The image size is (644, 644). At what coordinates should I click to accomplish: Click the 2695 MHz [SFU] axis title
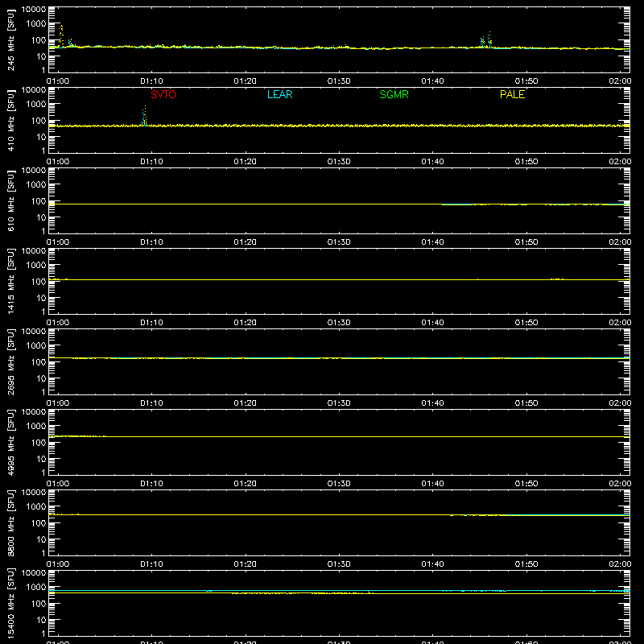coord(10,361)
